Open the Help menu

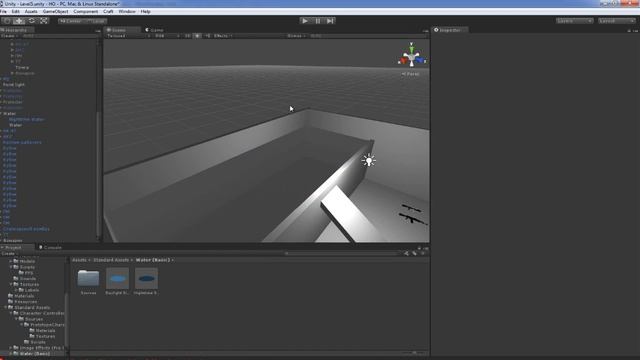tap(146, 11)
